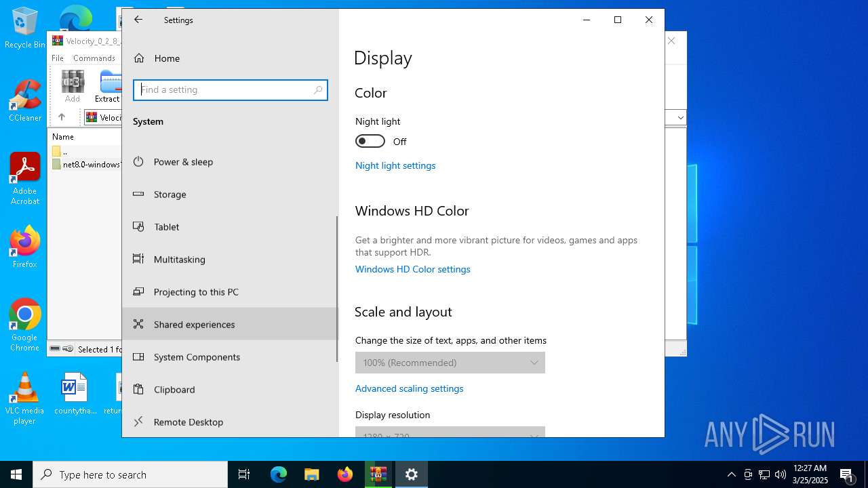Open Advanced scaling settings link

[409, 388]
